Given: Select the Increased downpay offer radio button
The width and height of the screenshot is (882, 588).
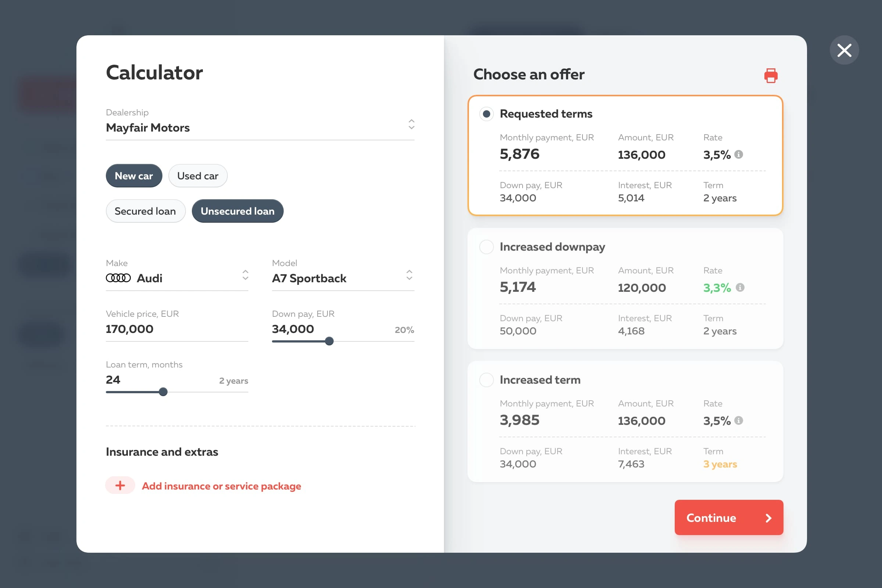Looking at the screenshot, I should pos(486,247).
